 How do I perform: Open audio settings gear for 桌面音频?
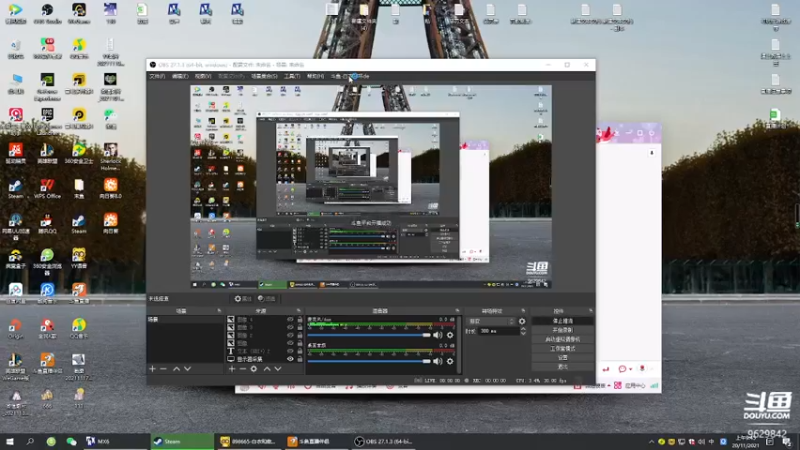[450, 361]
